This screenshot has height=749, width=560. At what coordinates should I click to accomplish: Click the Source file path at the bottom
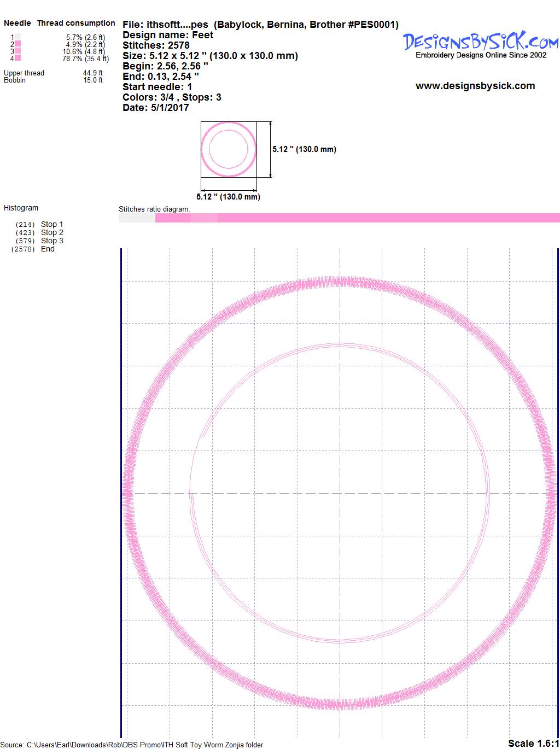pyautogui.click(x=133, y=745)
